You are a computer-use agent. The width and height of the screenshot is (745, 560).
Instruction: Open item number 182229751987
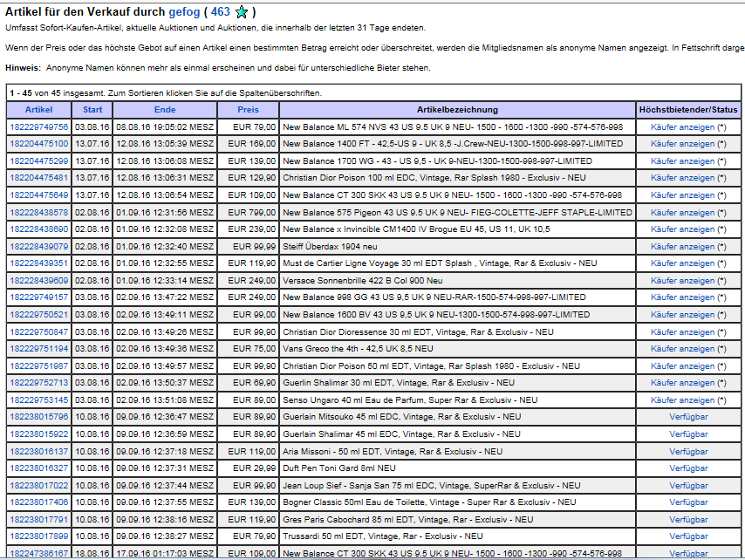point(39,366)
